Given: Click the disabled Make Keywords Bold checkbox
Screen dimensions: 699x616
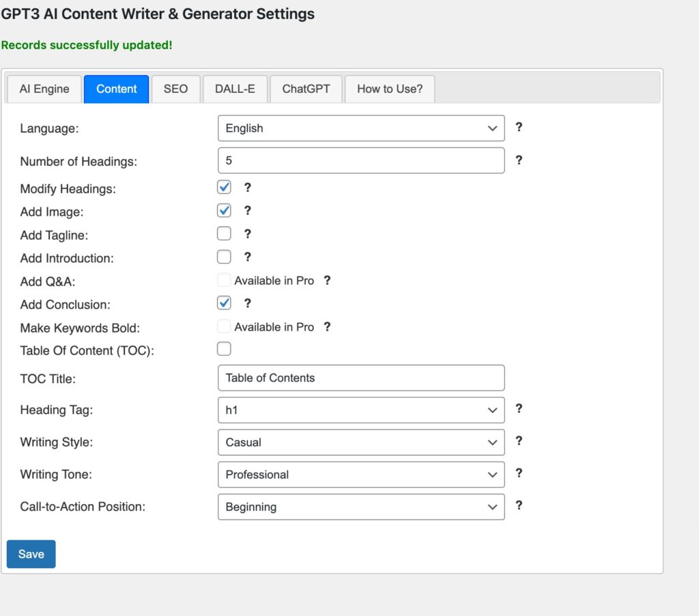Looking at the screenshot, I should coord(224,326).
